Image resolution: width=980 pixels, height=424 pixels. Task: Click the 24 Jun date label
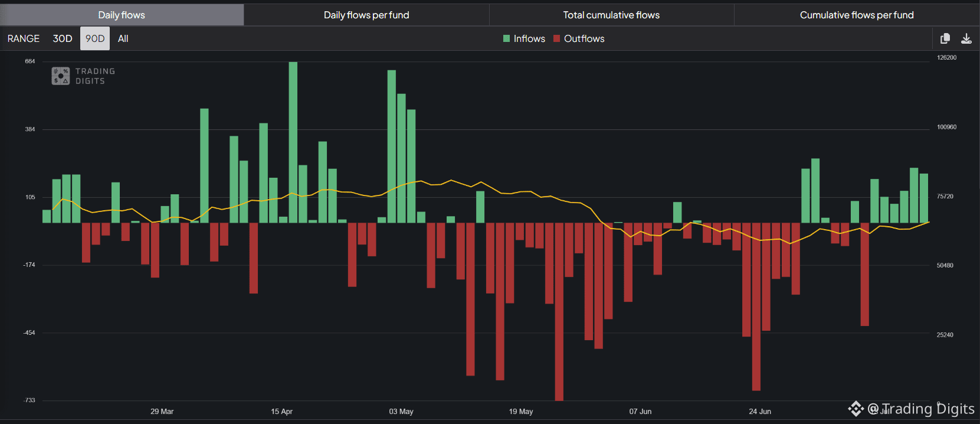(x=760, y=412)
